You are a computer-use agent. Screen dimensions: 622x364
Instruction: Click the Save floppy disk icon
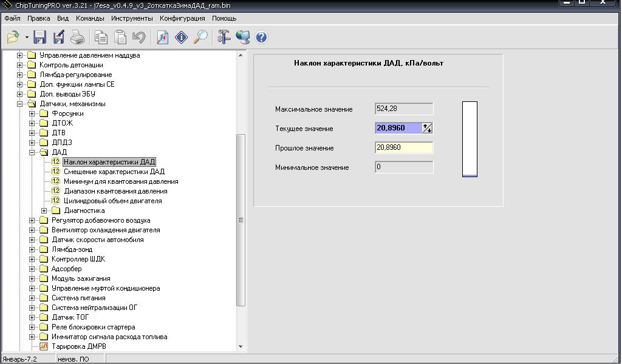point(39,37)
